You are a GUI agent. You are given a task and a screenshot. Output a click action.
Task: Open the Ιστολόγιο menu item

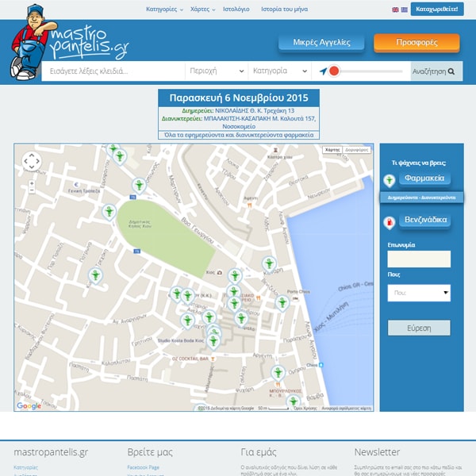point(236,10)
